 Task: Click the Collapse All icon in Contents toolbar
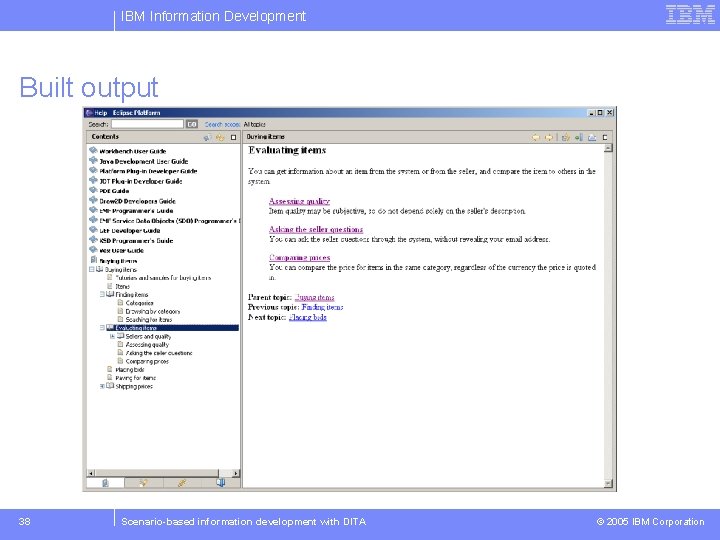coord(220,137)
